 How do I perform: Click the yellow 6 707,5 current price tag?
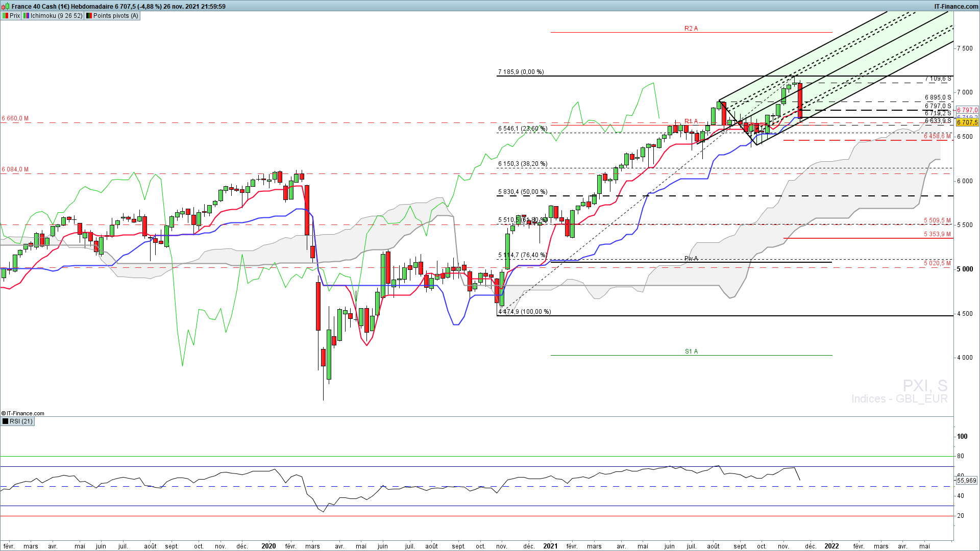(967, 122)
